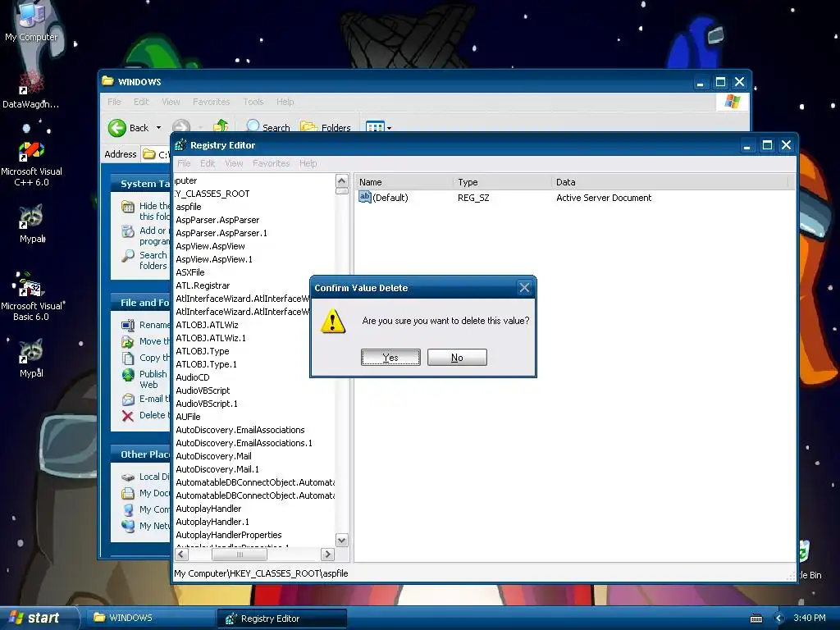This screenshot has width=840, height=630.
Task: Click the Name column header
Action: [404, 182]
